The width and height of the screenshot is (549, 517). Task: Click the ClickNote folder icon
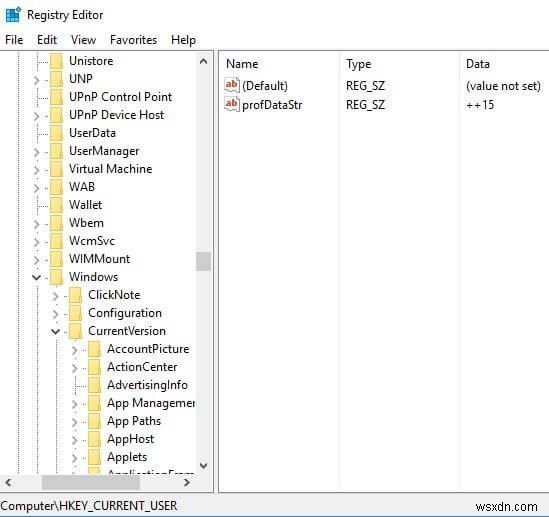coord(75,295)
